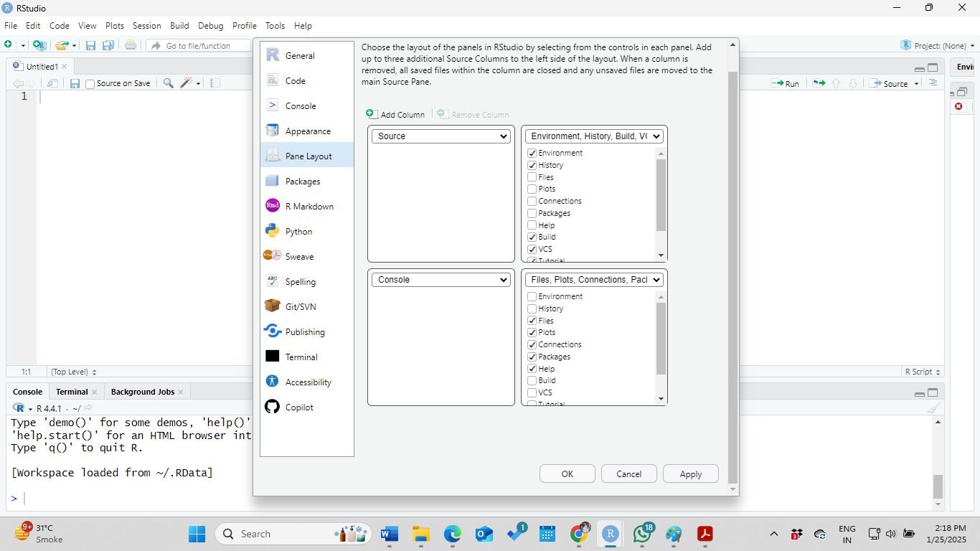The image size is (980, 551).
Task: Check Files in top-right pane list
Action: 532,177
